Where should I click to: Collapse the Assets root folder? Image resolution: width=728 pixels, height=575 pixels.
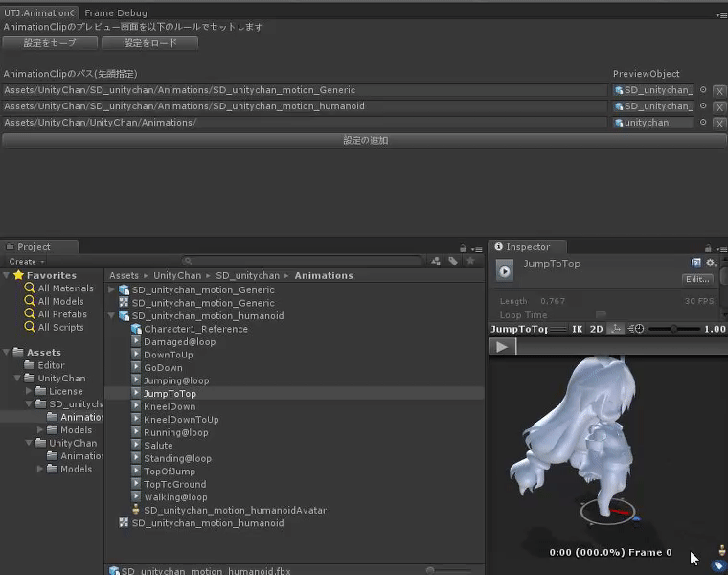tap(6, 352)
